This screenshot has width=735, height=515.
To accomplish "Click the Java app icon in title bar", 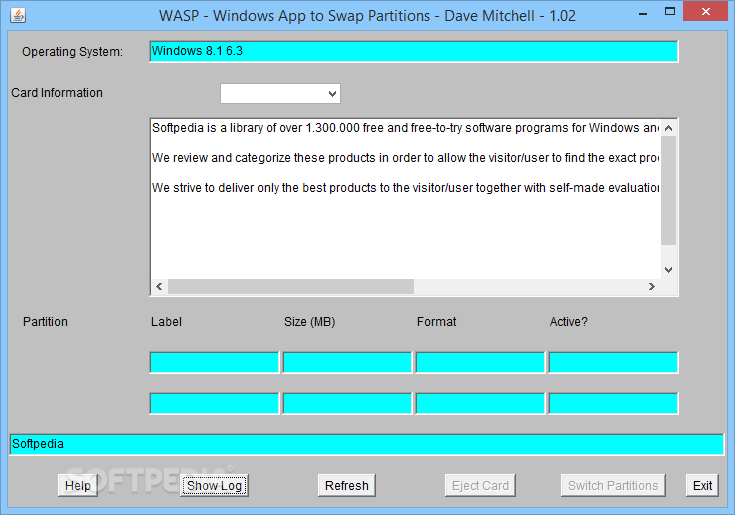I will coord(18,15).
